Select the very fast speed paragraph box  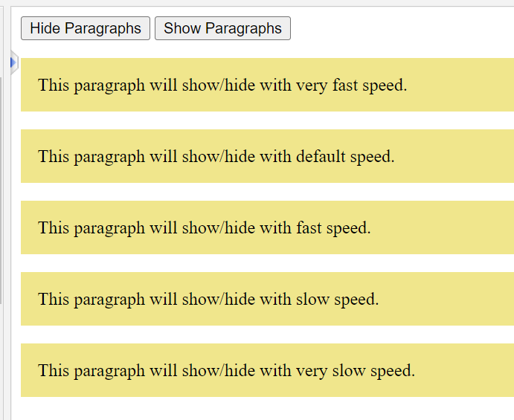pos(268,85)
